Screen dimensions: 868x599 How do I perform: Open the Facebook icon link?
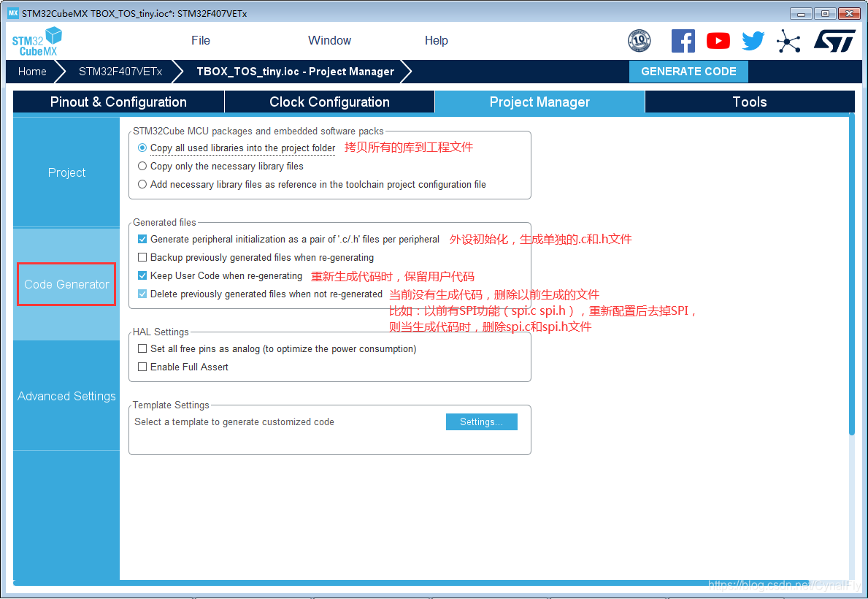683,41
